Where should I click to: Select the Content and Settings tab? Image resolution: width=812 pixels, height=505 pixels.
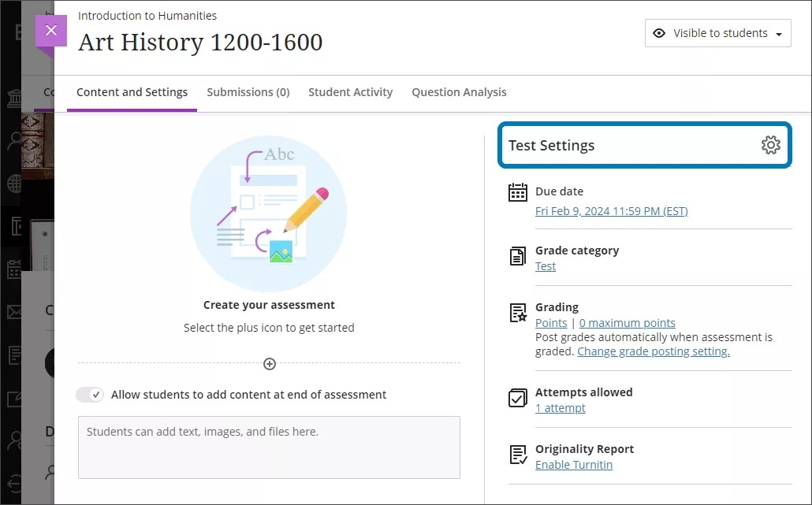132,92
